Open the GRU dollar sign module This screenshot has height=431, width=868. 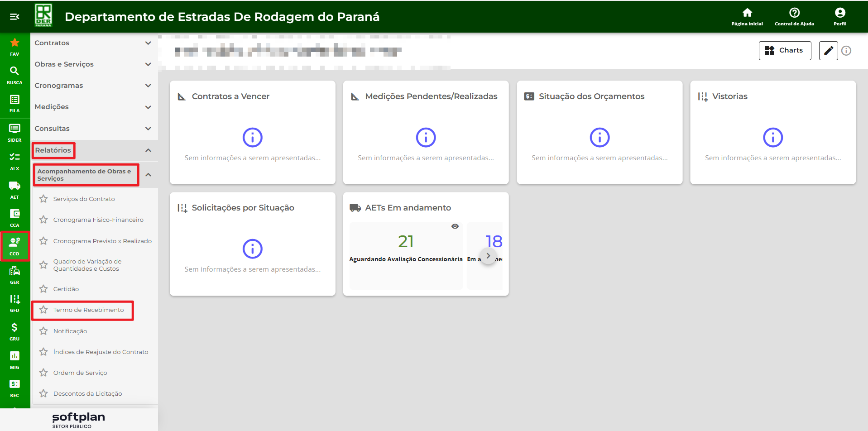pyautogui.click(x=14, y=331)
